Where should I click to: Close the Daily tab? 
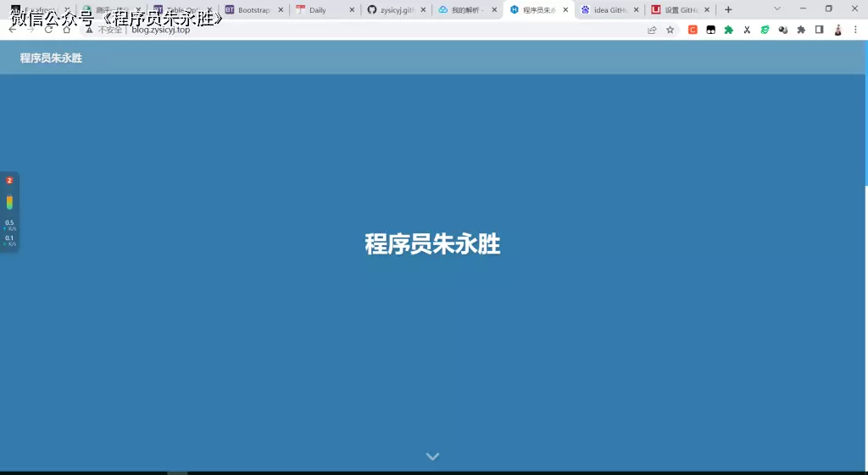(x=352, y=10)
